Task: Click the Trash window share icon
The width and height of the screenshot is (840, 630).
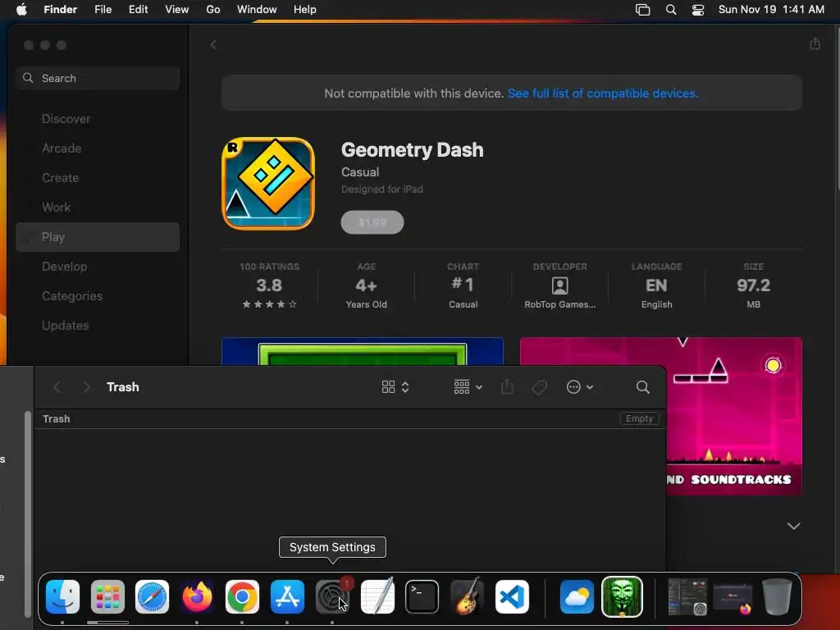Action: click(x=507, y=387)
